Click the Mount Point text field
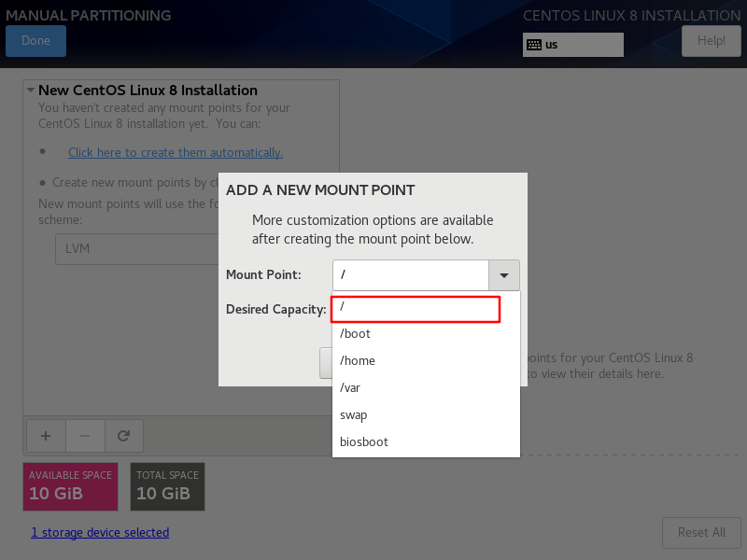This screenshot has height=560, width=747. pyautogui.click(x=411, y=275)
